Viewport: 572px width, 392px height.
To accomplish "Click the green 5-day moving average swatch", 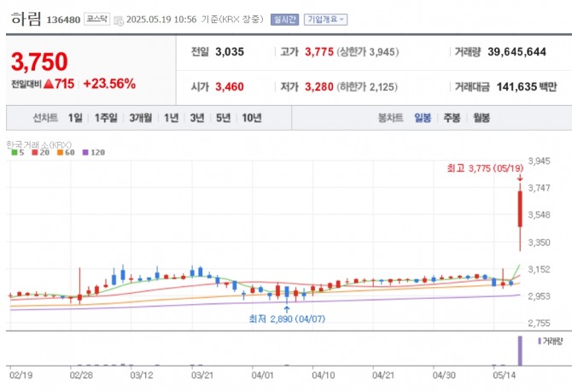I will tap(13, 153).
